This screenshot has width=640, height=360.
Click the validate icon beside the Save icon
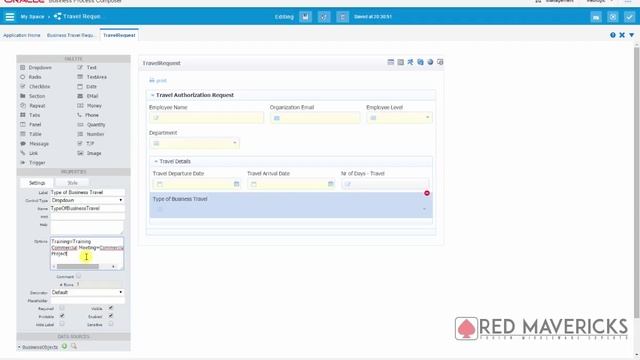point(324,17)
